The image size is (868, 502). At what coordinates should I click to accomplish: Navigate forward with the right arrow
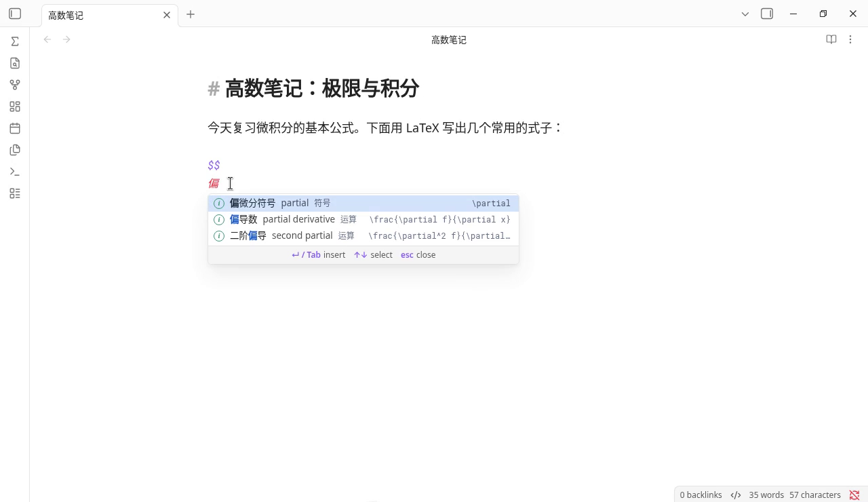66,39
